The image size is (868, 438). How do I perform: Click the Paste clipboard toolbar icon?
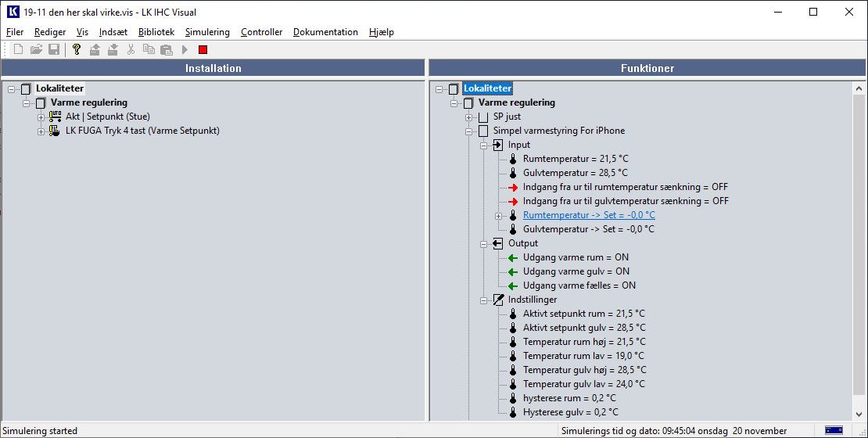click(x=166, y=49)
